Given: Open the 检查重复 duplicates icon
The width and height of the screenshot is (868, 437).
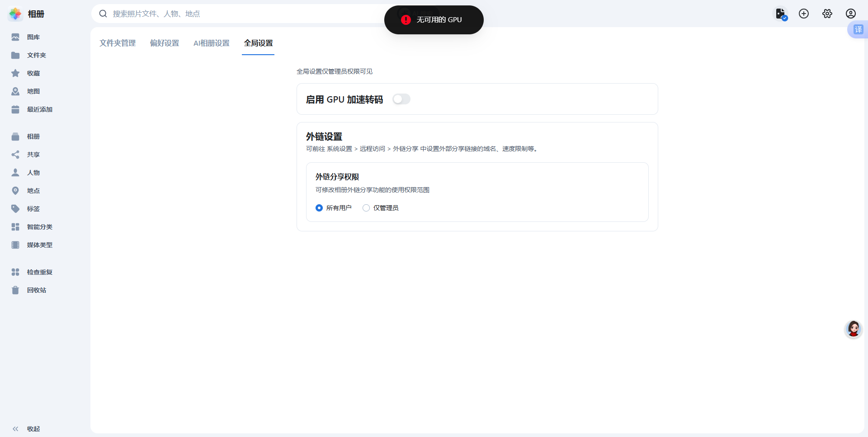Looking at the screenshot, I should tap(15, 272).
